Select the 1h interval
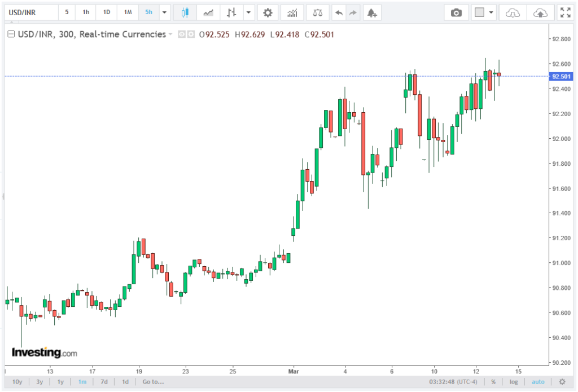This screenshot has height=392, width=578. (86, 12)
